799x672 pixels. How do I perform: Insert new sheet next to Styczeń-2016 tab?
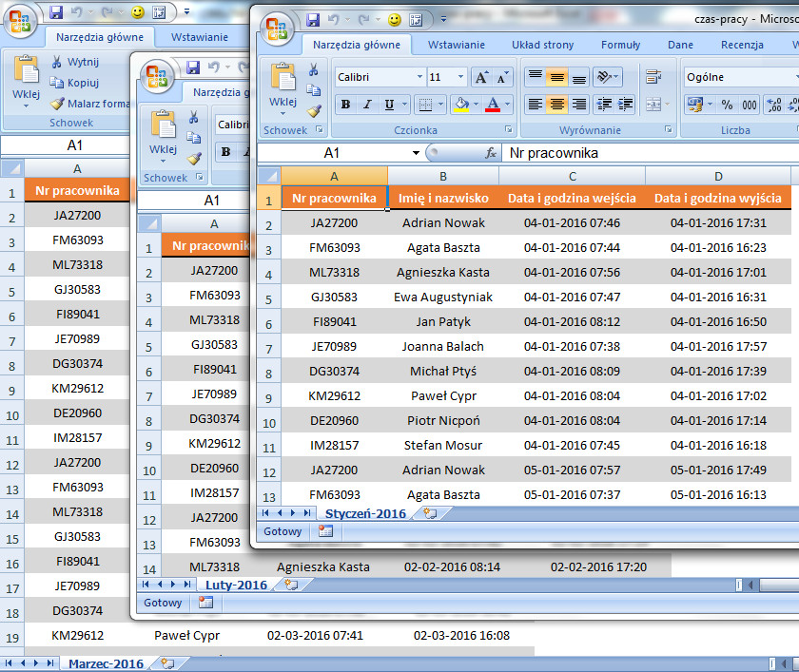click(430, 513)
